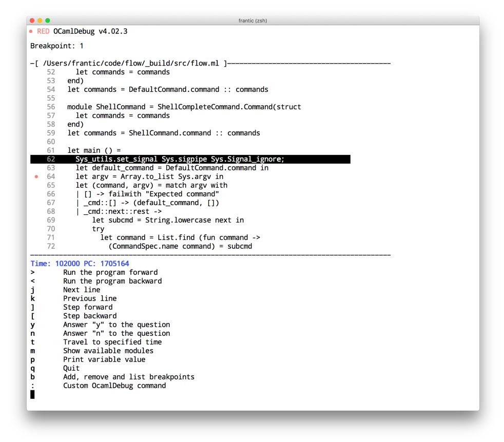Screen dimensions: 504x442
Task: Select the highlighted line 62 Sys_utils.set_signal
Action: click(x=180, y=159)
